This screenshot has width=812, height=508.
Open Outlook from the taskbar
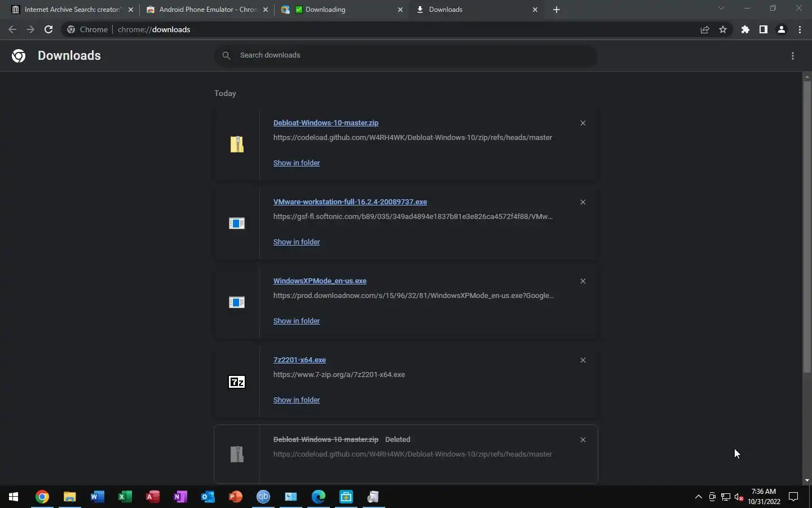(208, 497)
